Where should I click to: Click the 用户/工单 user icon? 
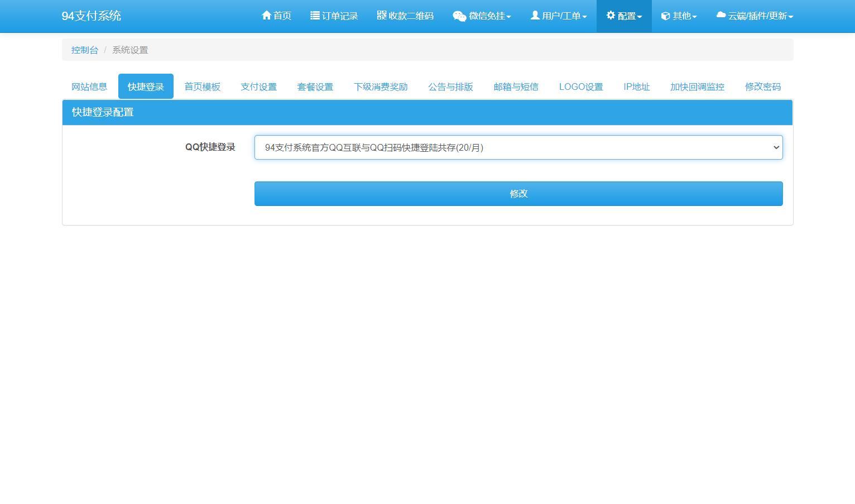535,16
